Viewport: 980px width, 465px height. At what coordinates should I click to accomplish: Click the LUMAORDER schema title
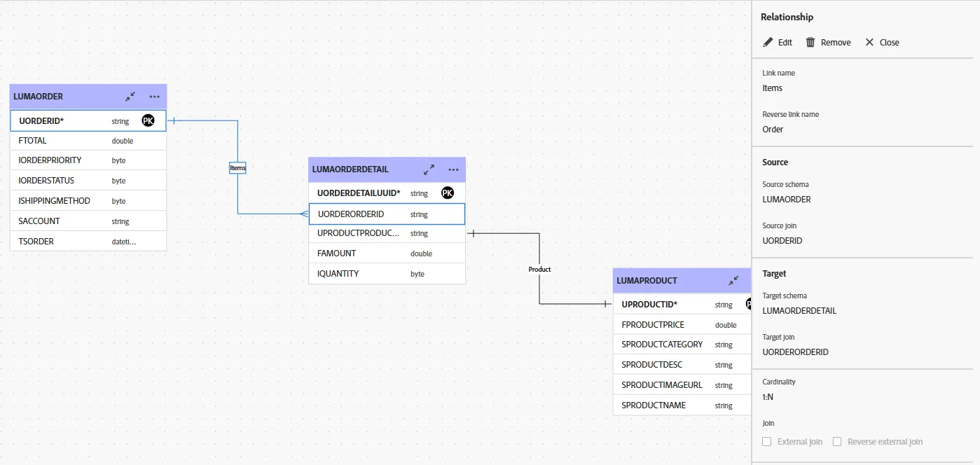pyautogui.click(x=39, y=97)
